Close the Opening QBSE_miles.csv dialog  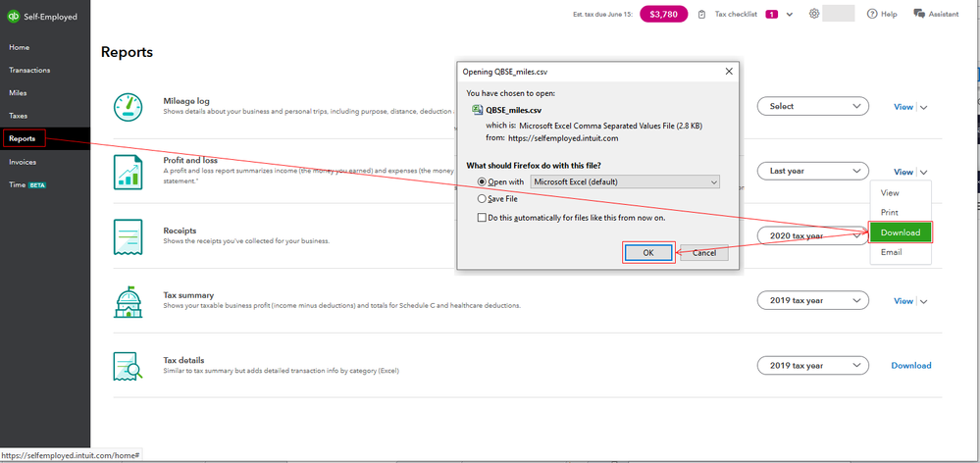pos(729,72)
